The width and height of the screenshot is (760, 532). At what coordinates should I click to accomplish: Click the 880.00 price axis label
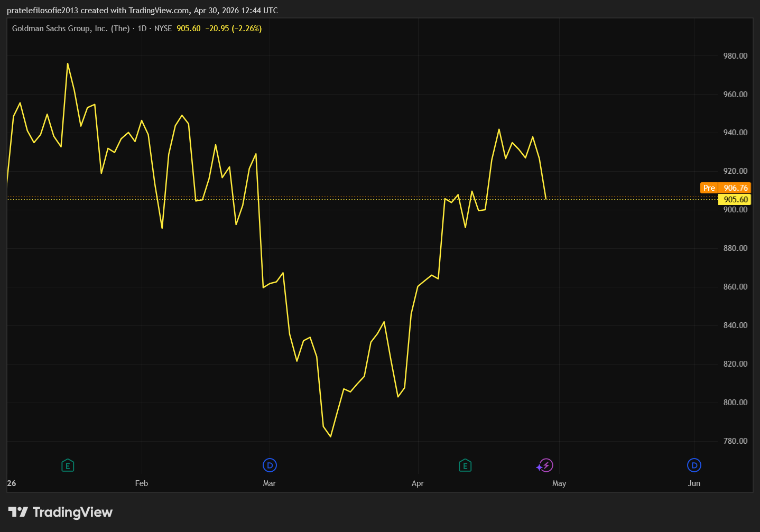(735, 248)
